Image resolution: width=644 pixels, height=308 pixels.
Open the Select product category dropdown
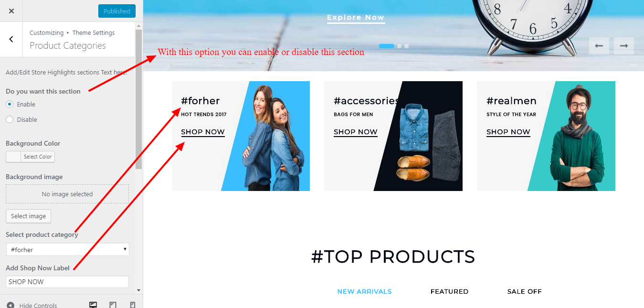[67, 249]
